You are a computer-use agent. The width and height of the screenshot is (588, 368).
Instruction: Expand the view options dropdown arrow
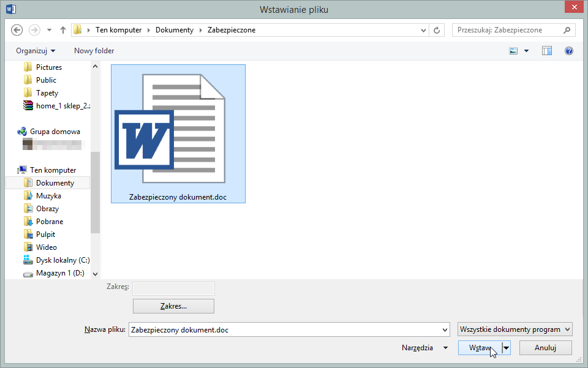tap(526, 51)
